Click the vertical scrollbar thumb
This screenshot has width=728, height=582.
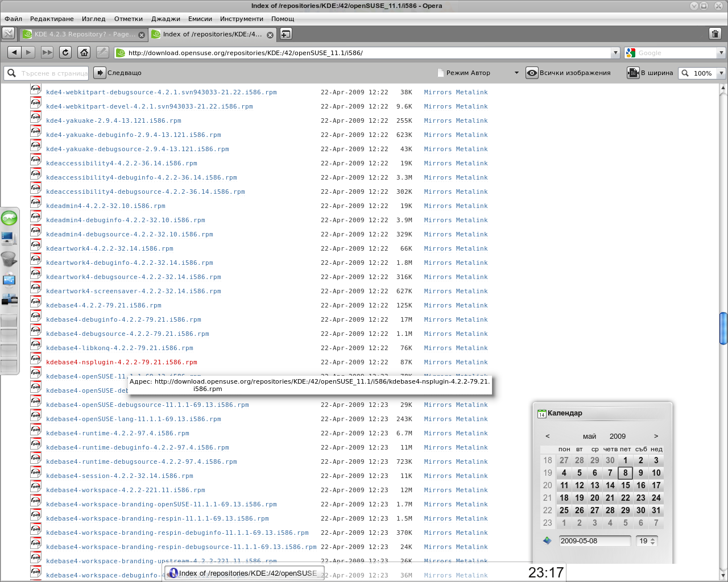(723, 328)
